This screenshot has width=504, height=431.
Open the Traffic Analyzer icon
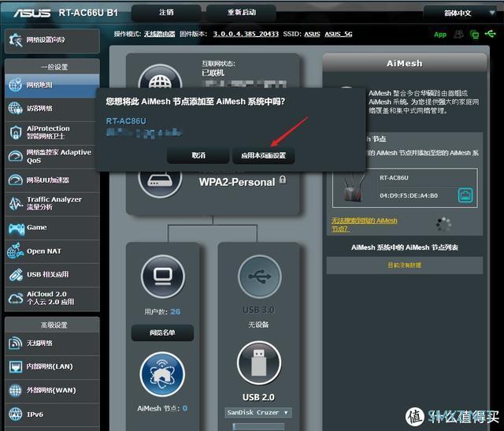[15, 203]
